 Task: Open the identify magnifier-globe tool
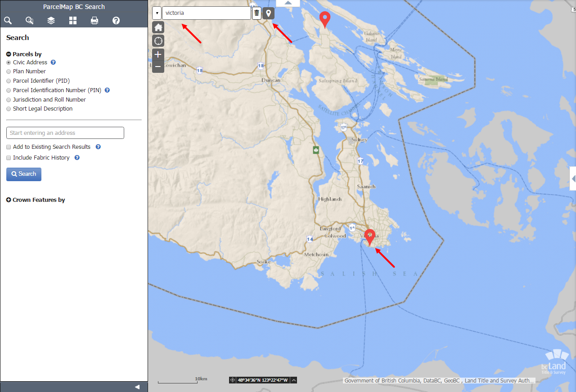coord(29,20)
